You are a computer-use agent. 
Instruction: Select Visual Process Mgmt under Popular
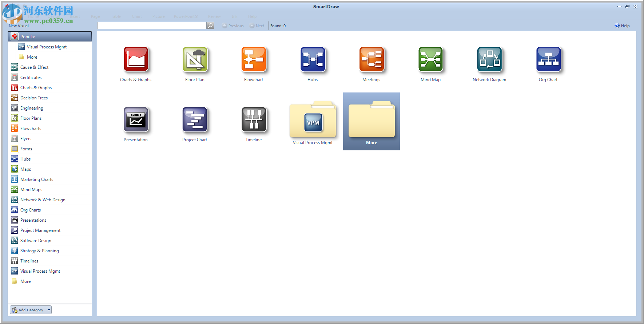coord(47,47)
